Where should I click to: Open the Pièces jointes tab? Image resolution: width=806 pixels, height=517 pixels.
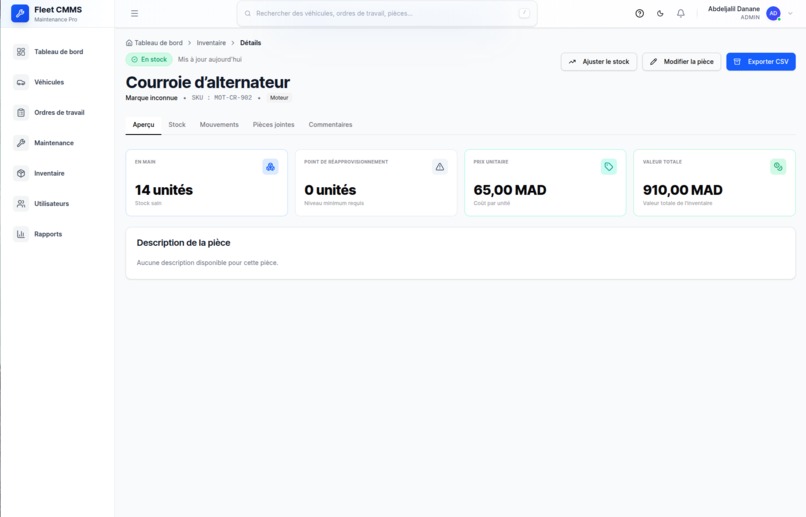(x=273, y=125)
